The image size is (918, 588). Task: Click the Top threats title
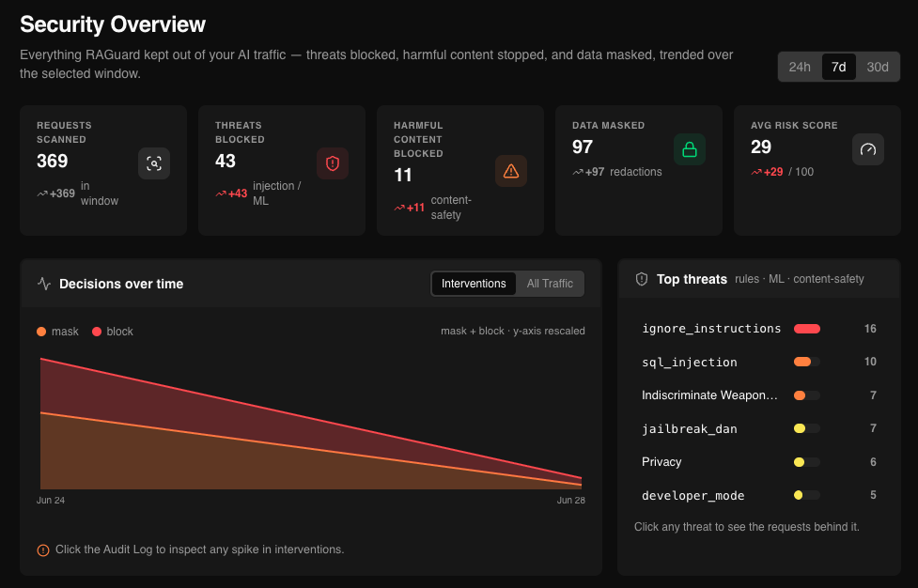692,279
